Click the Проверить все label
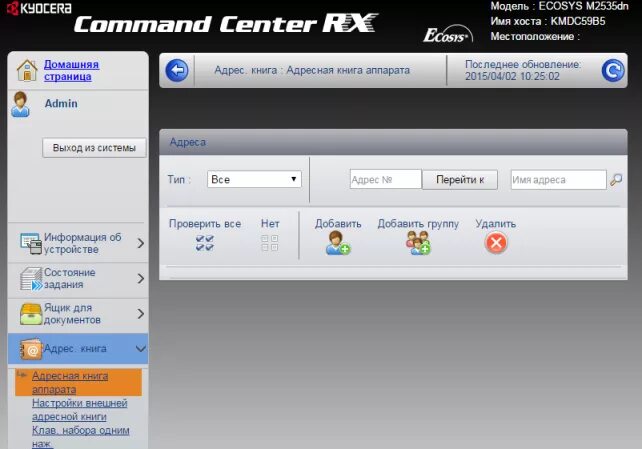Screen dimensions: 642x449 205,224
